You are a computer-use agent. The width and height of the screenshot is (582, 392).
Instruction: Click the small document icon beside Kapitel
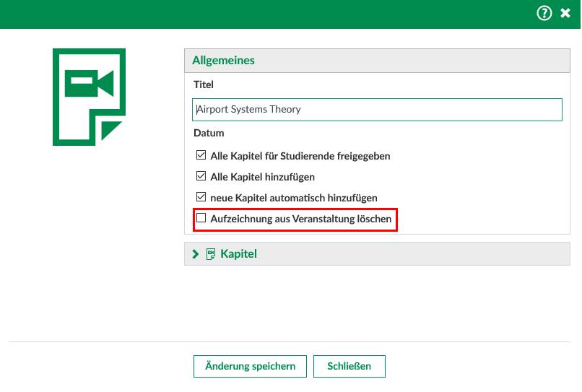click(x=211, y=254)
